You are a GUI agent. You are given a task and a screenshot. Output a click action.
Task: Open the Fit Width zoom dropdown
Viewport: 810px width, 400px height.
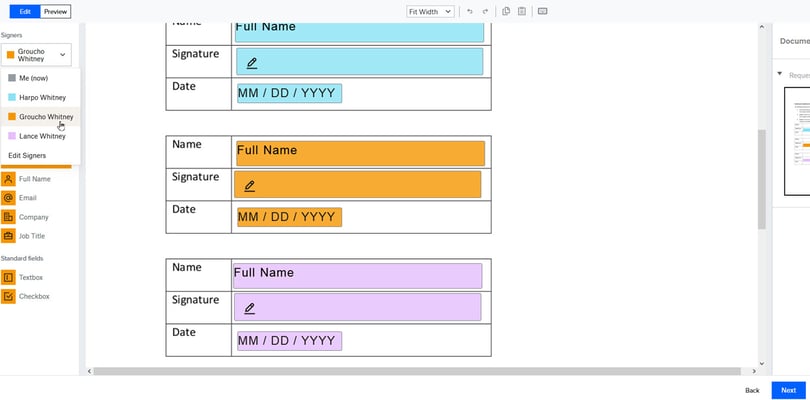pos(430,11)
